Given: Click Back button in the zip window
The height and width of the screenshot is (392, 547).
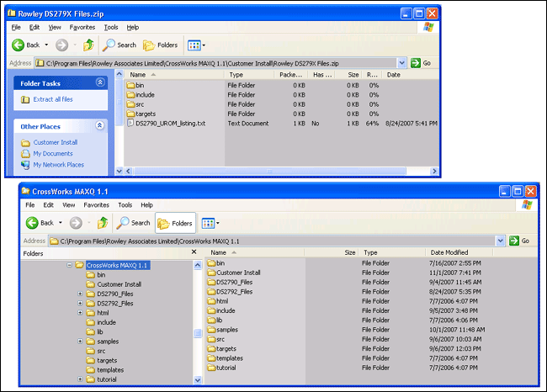Looking at the screenshot, I should pos(26,45).
